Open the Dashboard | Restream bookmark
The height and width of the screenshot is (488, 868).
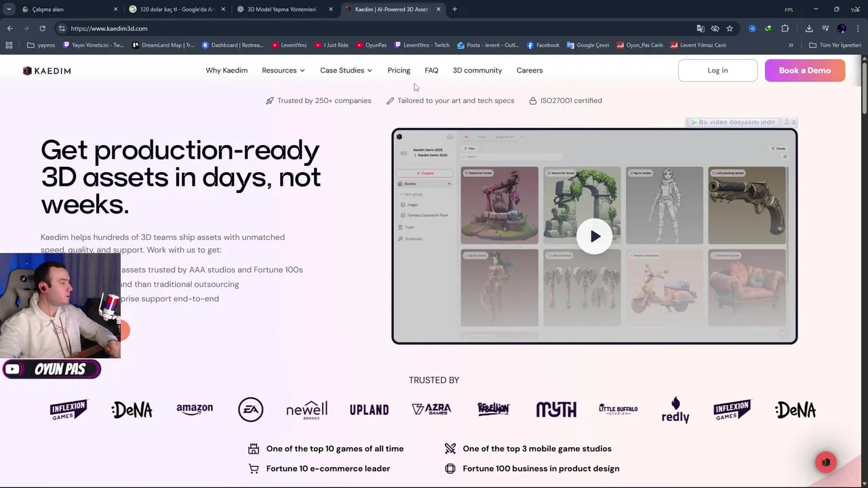tap(233, 45)
